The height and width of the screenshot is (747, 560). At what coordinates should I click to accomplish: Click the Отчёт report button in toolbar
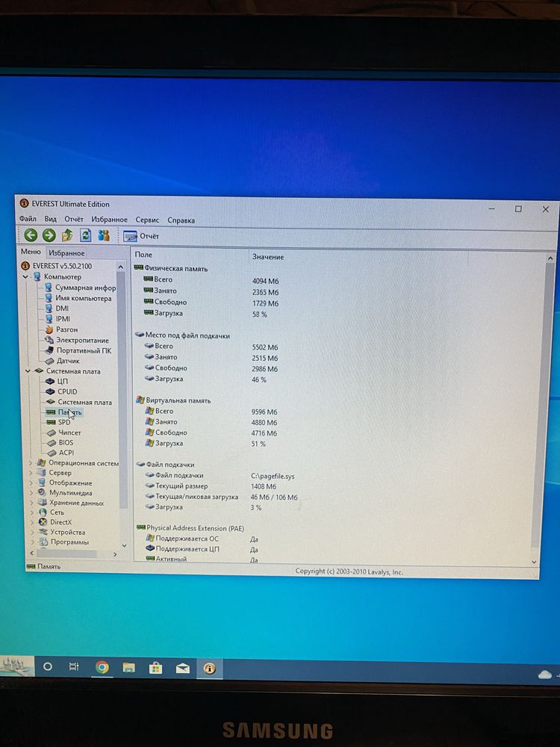[141, 236]
